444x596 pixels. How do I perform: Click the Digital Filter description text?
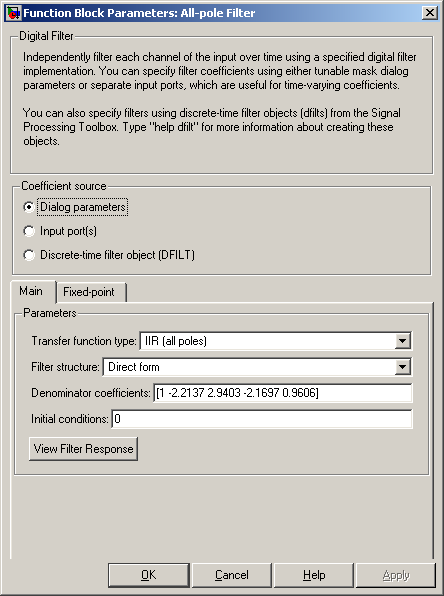click(220, 99)
